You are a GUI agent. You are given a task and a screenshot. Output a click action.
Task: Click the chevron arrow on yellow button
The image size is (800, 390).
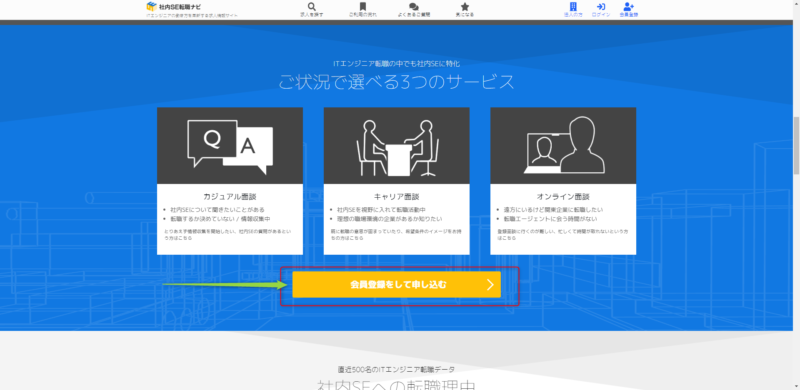click(x=490, y=285)
